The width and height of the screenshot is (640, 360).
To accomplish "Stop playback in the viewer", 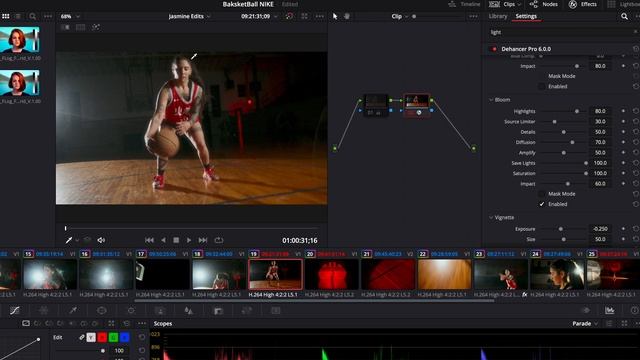I will point(176,240).
